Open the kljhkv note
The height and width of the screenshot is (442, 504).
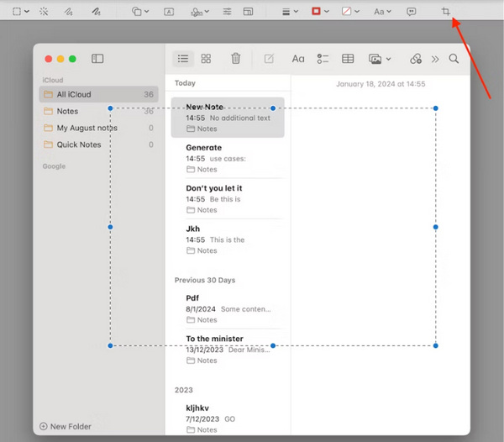point(228,418)
